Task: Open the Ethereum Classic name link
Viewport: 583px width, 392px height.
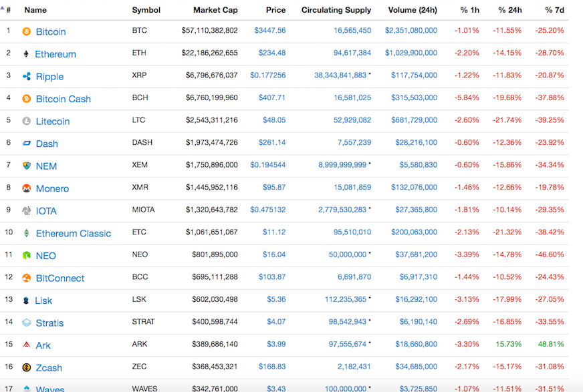Action: tap(74, 234)
